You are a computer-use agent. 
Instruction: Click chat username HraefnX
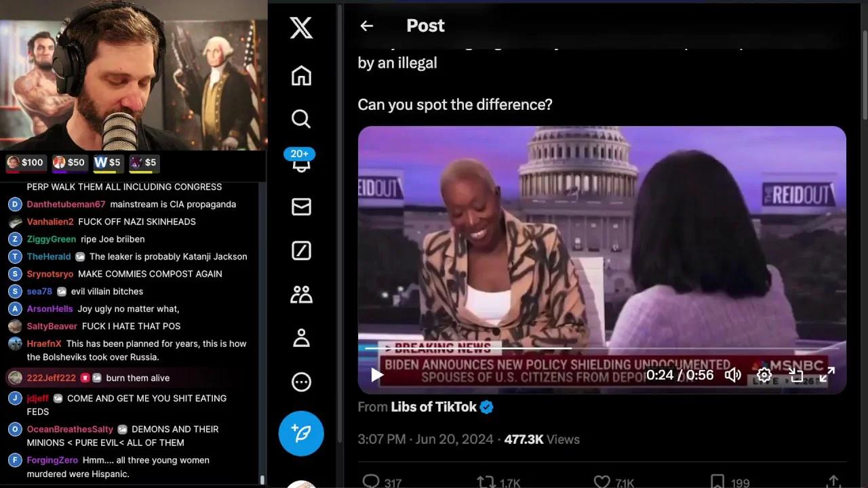coord(44,344)
